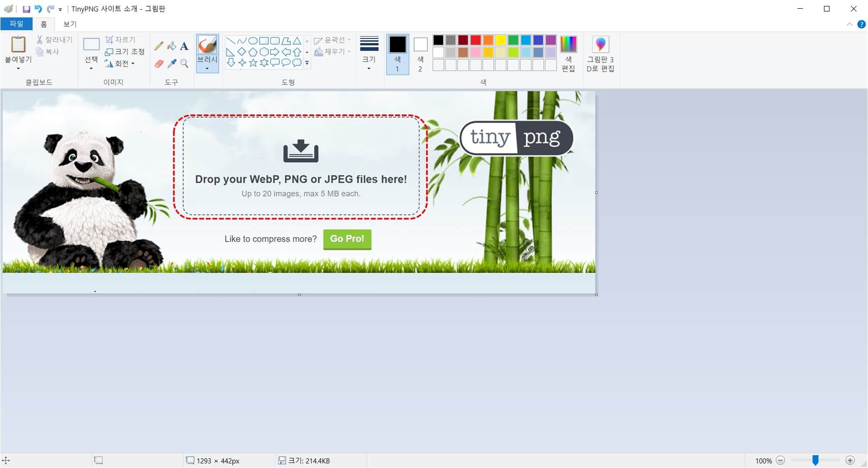Pick the Diamond shape

pyautogui.click(x=242, y=52)
